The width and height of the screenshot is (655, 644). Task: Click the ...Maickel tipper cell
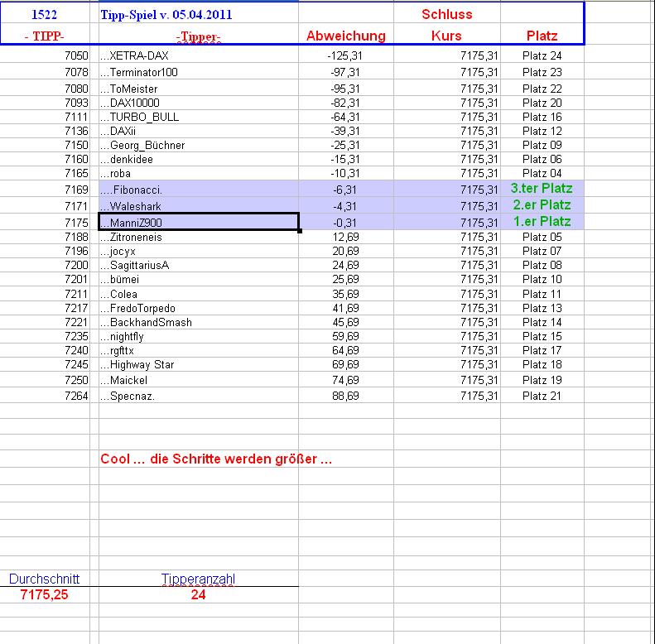coord(199,380)
